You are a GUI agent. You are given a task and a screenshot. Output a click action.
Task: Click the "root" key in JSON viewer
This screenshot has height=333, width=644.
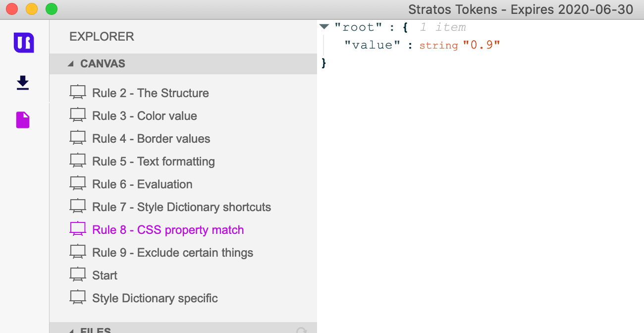pyautogui.click(x=358, y=27)
